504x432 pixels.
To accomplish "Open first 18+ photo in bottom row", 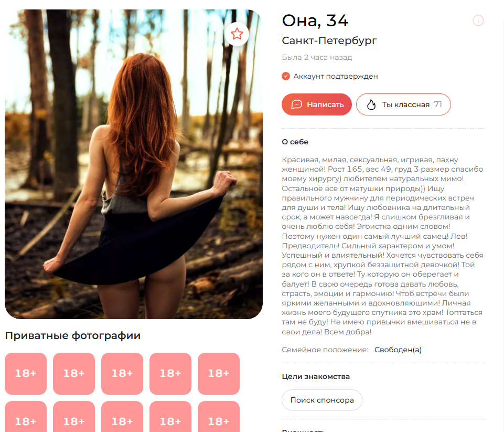I will point(26,417).
